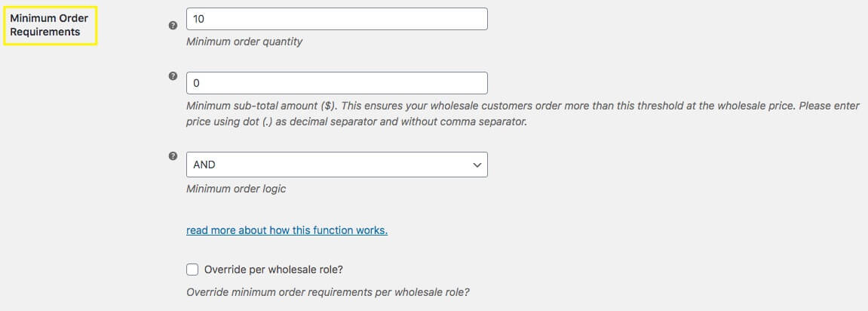
Task: Click the value 0 in the sub-total box
Action: (x=197, y=83)
